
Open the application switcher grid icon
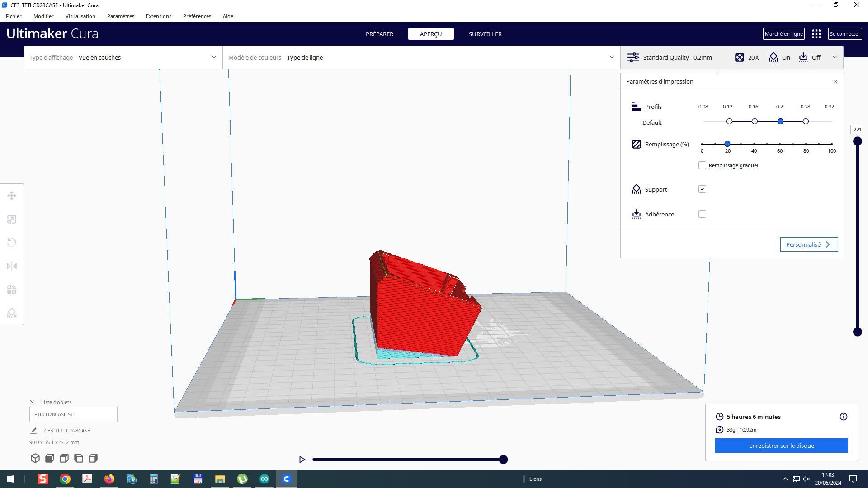tap(816, 34)
